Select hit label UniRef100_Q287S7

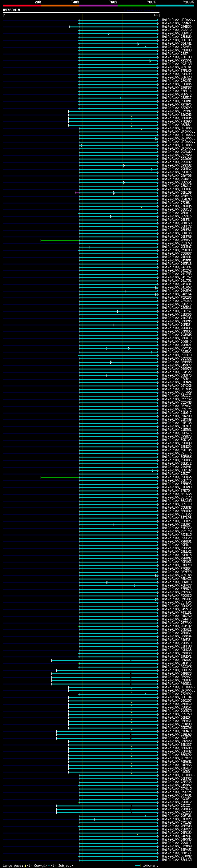176,311
